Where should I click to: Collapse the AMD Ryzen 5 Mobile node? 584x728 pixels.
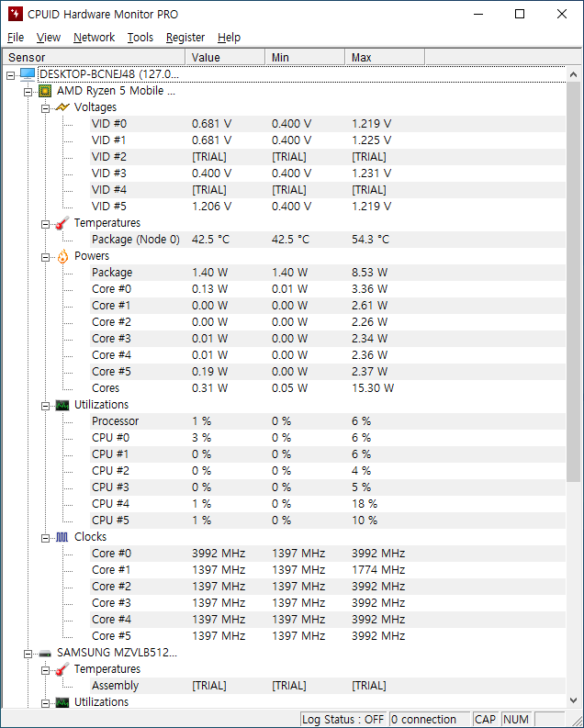tap(28, 92)
